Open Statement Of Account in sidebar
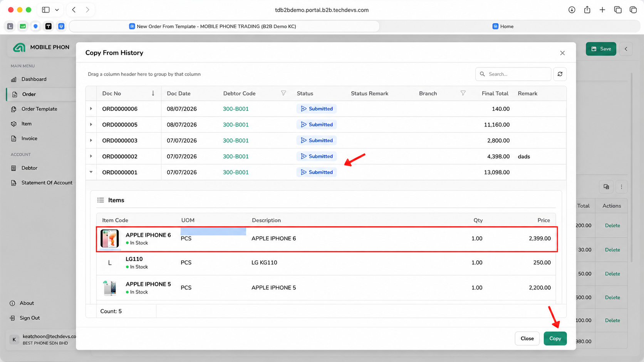The height and width of the screenshot is (362, 644). point(47,183)
